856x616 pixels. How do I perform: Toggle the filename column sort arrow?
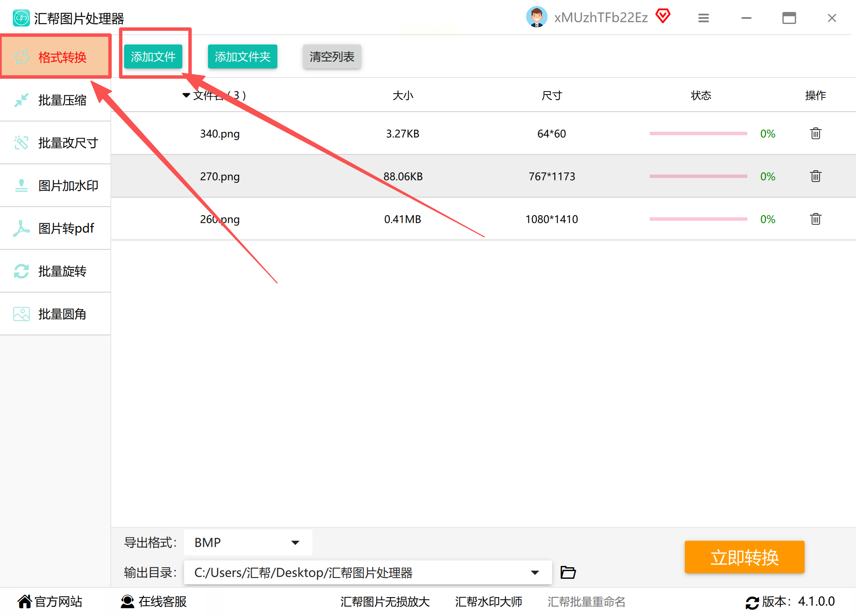click(x=186, y=95)
